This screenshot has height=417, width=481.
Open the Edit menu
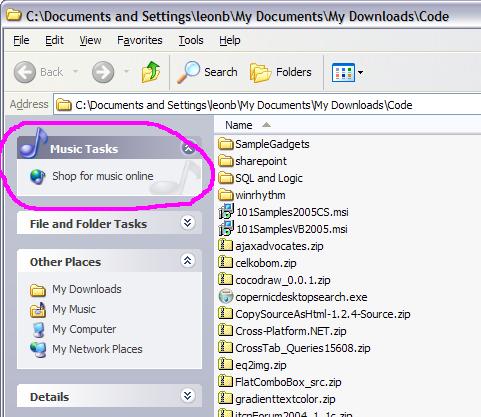click(54, 40)
